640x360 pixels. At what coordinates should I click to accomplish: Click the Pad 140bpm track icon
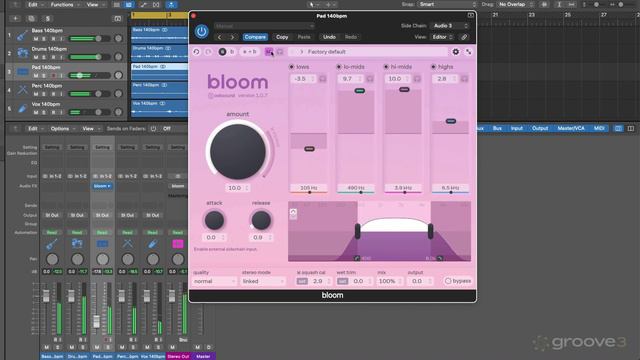tap(22, 72)
